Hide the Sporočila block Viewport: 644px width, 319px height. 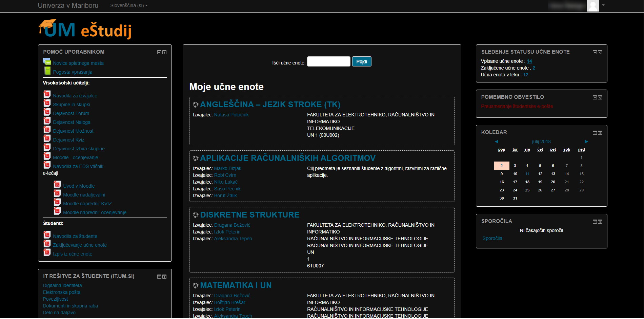click(595, 222)
